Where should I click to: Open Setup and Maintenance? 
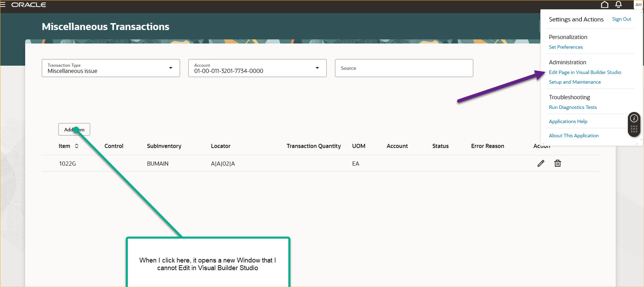tap(575, 82)
